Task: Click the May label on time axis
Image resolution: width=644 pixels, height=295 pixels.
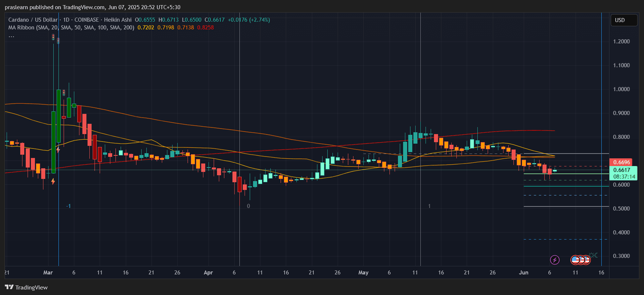Action: coord(363,273)
